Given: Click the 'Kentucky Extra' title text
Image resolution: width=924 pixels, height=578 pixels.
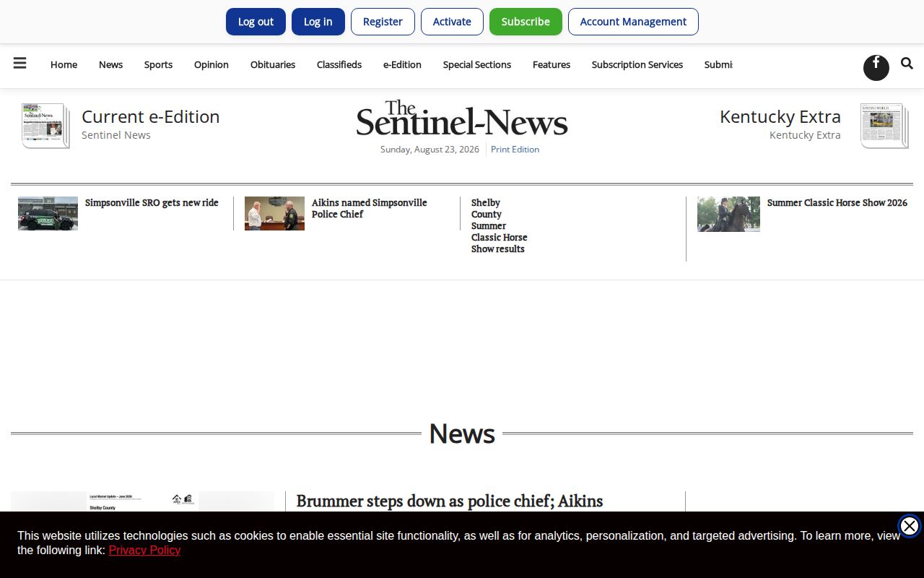Looking at the screenshot, I should pos(780,116).
